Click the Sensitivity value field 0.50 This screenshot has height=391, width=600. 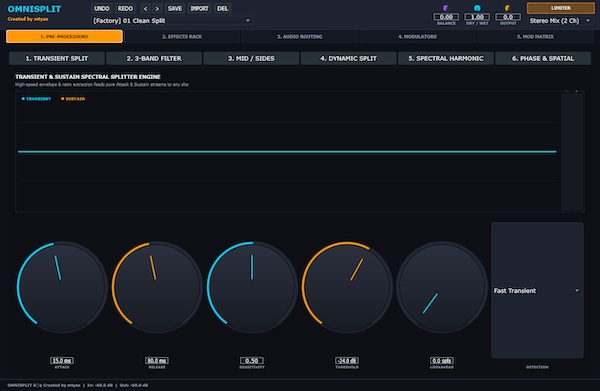pos(252,360)
